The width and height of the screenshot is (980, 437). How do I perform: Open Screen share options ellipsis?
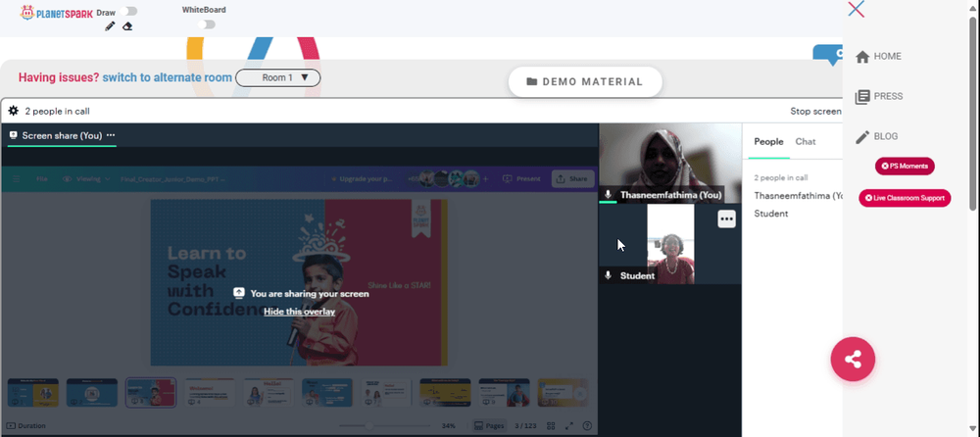click(x=111, y=135)
